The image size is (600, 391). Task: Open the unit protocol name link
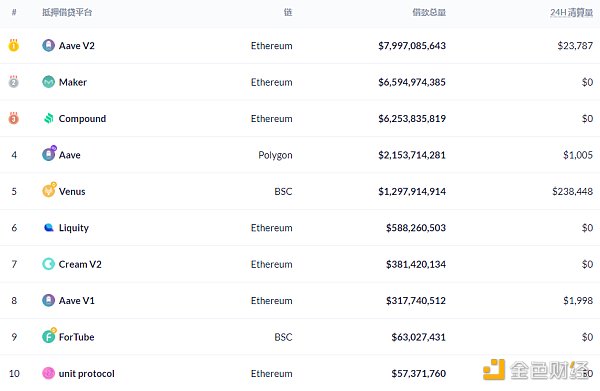[x=86, y=373]
